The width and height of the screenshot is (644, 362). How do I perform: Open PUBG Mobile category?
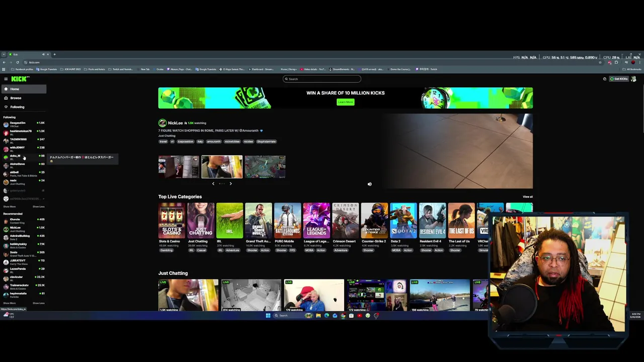(x=287, y=220)
